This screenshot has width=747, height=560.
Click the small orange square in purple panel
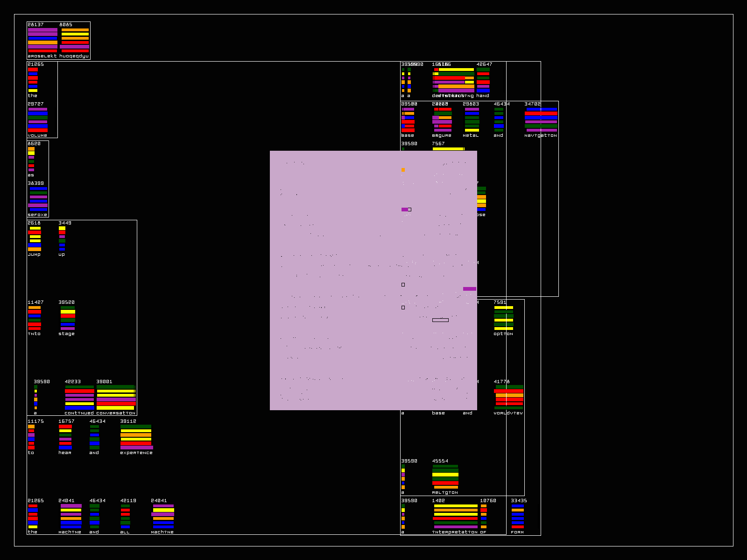[x=403, y=170]
